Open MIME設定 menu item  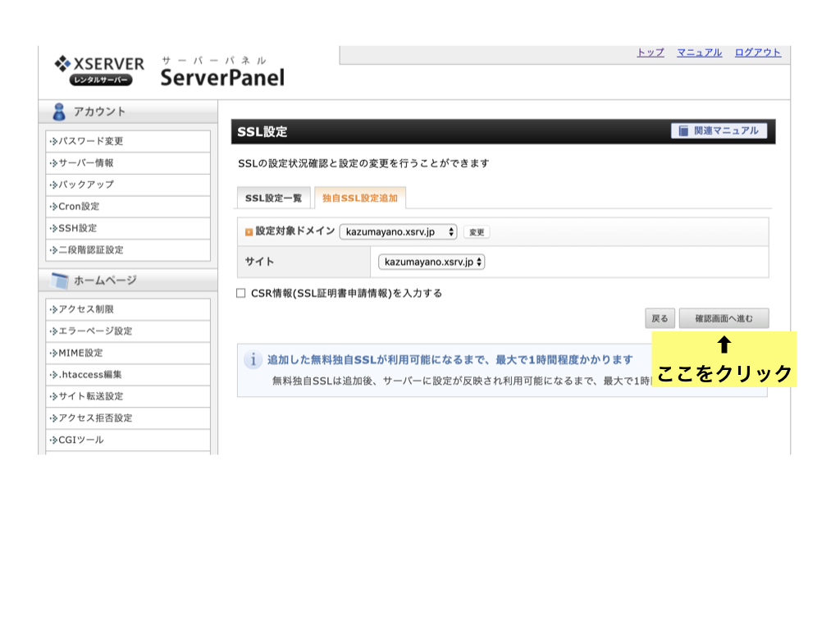128,353
